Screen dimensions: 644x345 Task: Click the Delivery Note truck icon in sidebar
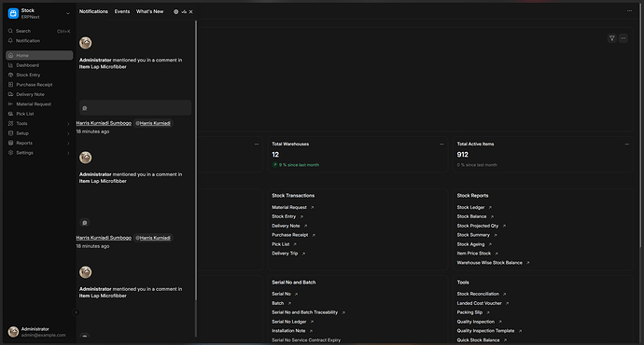(x=10, y=94)
